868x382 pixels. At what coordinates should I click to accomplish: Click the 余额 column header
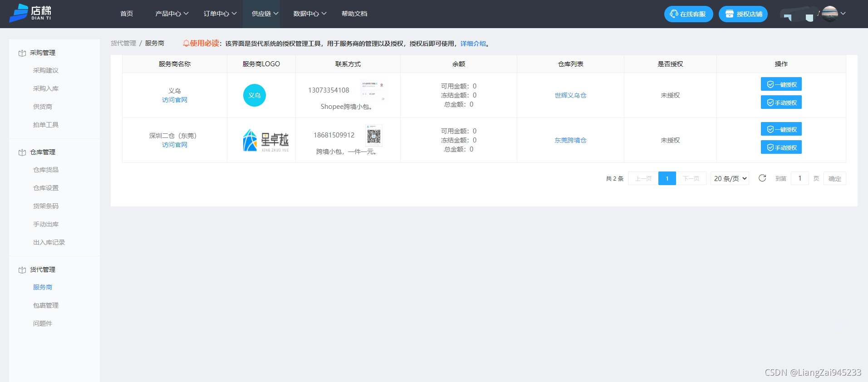point(459,64)
